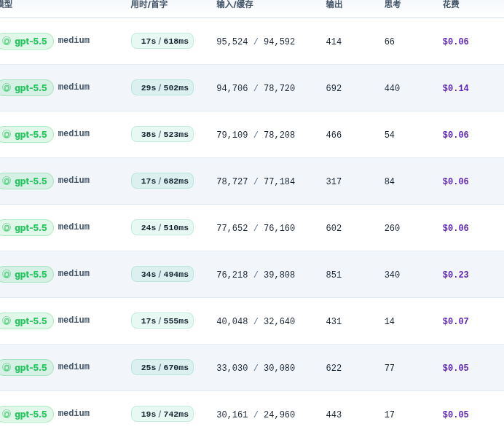
Task: Click the $0.05 cost in the 19s / 742ms row
Action: click(455, 415)
